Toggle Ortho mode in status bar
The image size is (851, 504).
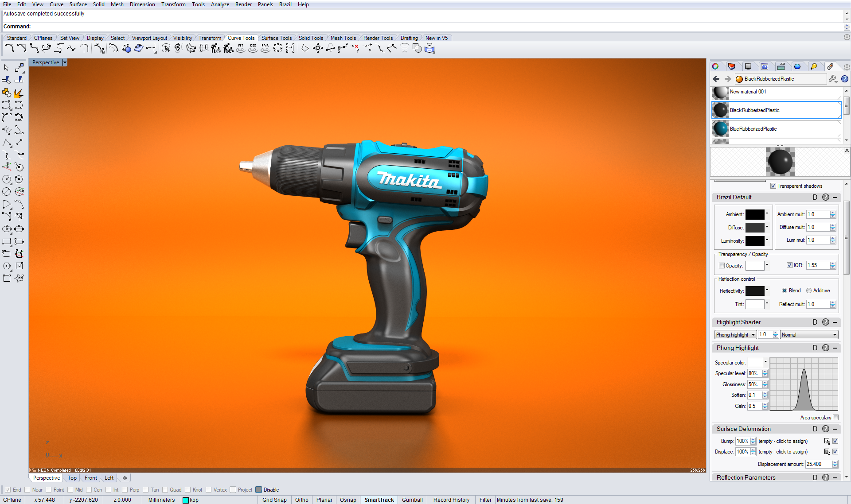(301, 500)
